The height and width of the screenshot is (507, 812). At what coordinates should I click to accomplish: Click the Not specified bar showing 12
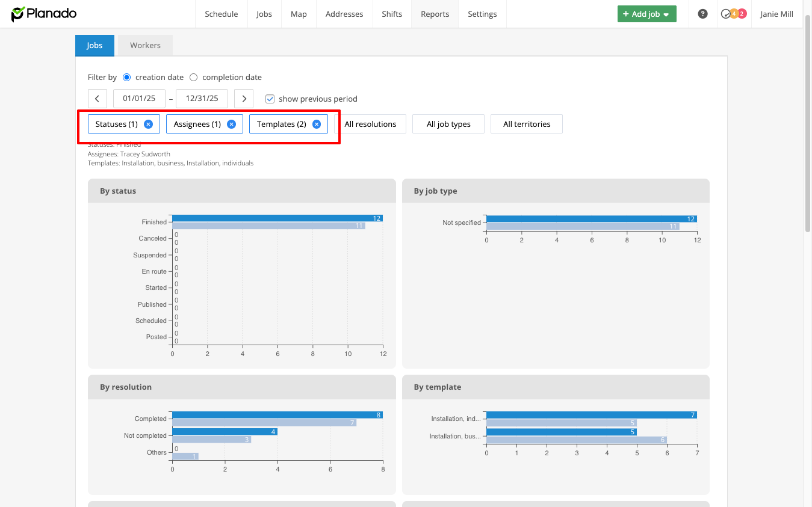coord(592,219)
